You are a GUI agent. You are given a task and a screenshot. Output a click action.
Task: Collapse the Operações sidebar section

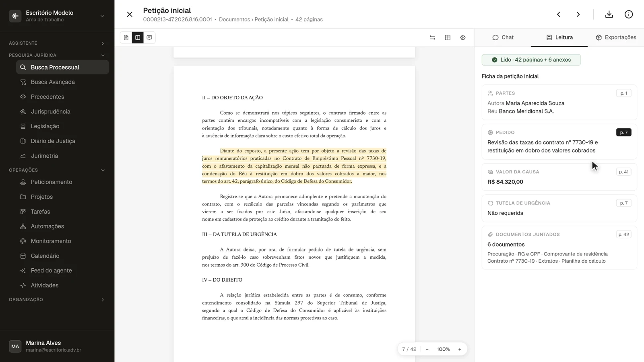point(57,170)
